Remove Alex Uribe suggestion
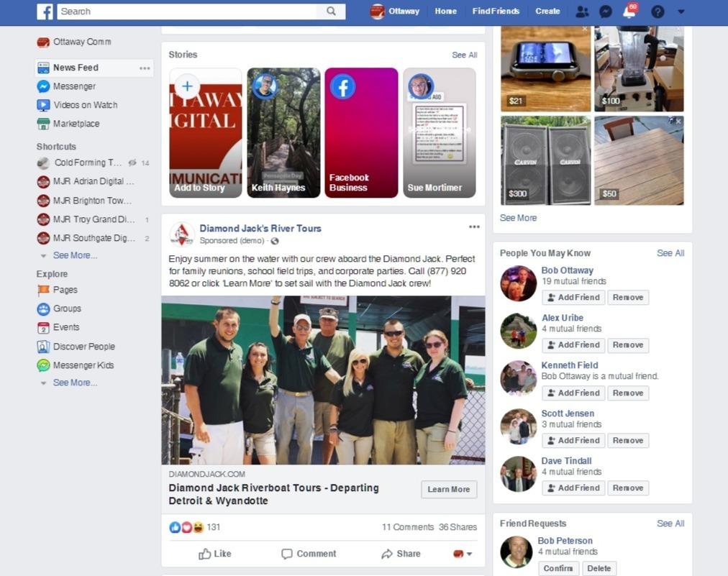Image resolution: width=728 pixels, height=576 pixels. (628, 345)
